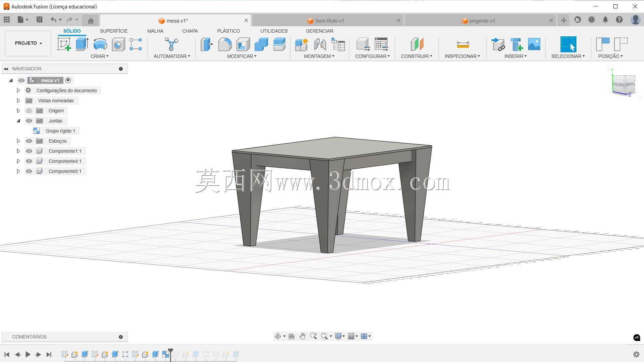This screenshot has width=644, height=362.
Task: Open the MONTAGEM dropdown menu
Action: click(319, 56)
